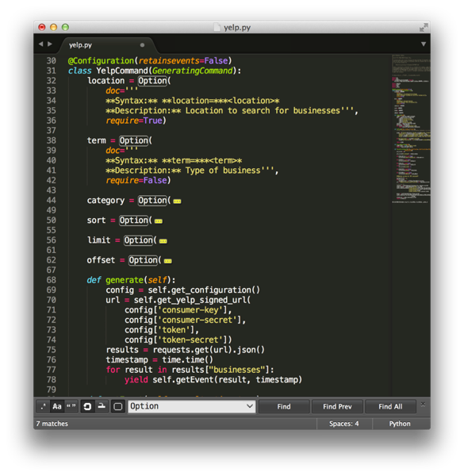Open find history dropdown arrow
This screenshot has width=464, height=476.
coord(249,406)
